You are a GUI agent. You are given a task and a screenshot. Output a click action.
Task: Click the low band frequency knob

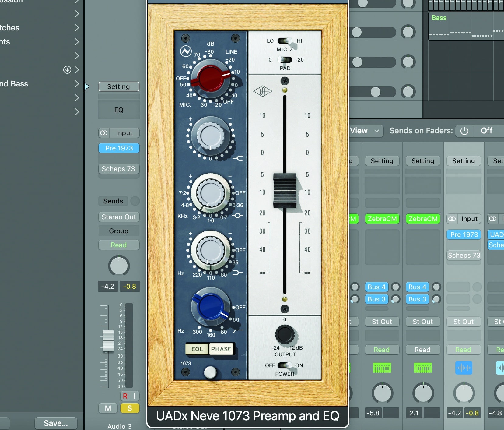[x=210, y=250]
